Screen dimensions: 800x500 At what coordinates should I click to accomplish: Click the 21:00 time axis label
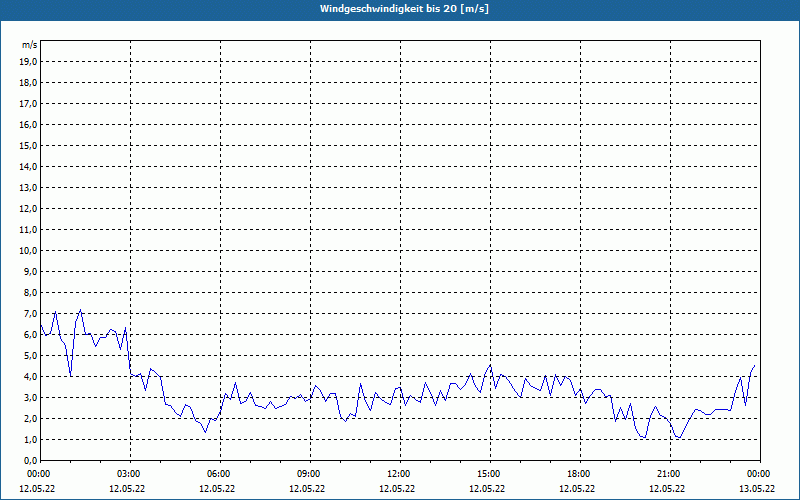[x=670, y=474]
